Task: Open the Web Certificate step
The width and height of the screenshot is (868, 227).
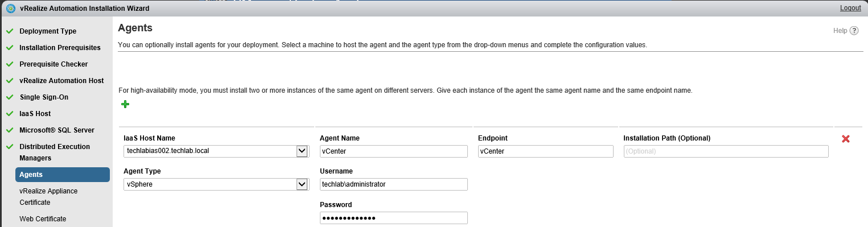Action: [43, 219]
